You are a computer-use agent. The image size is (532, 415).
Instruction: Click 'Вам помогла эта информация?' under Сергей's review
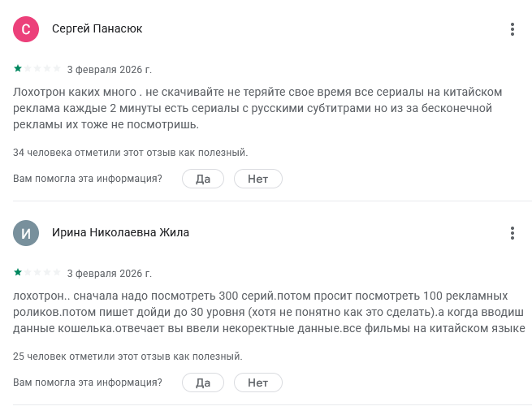(x=88, y=179)
